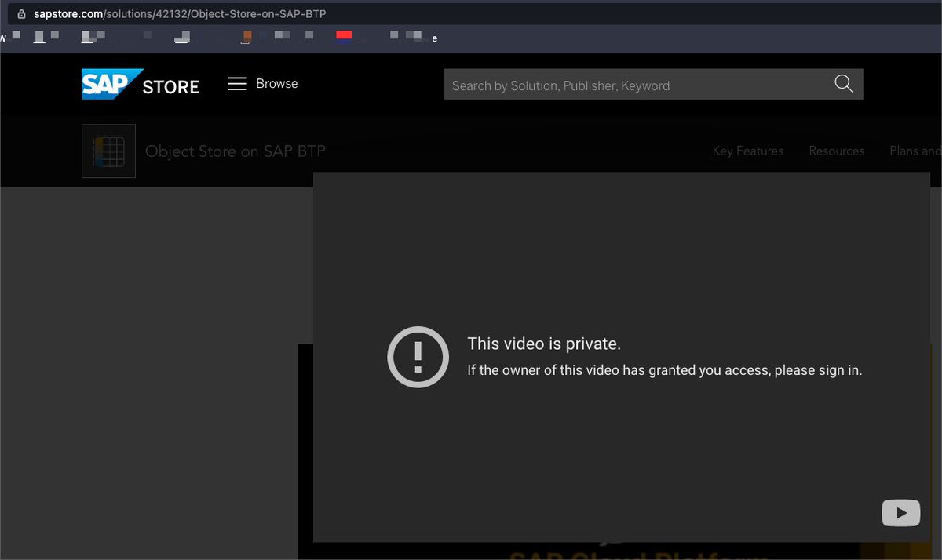Click the SAP Store logo

[x=141, y=85]
